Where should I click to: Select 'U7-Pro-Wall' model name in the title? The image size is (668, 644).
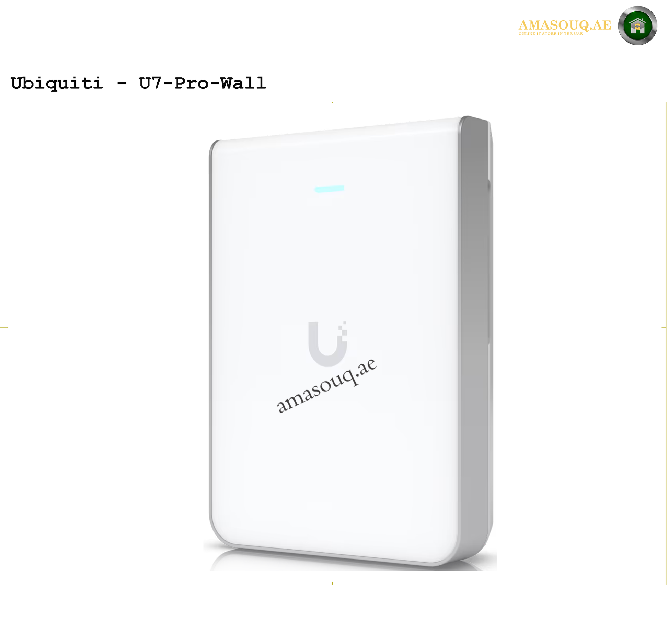click(x=203, y=83)
